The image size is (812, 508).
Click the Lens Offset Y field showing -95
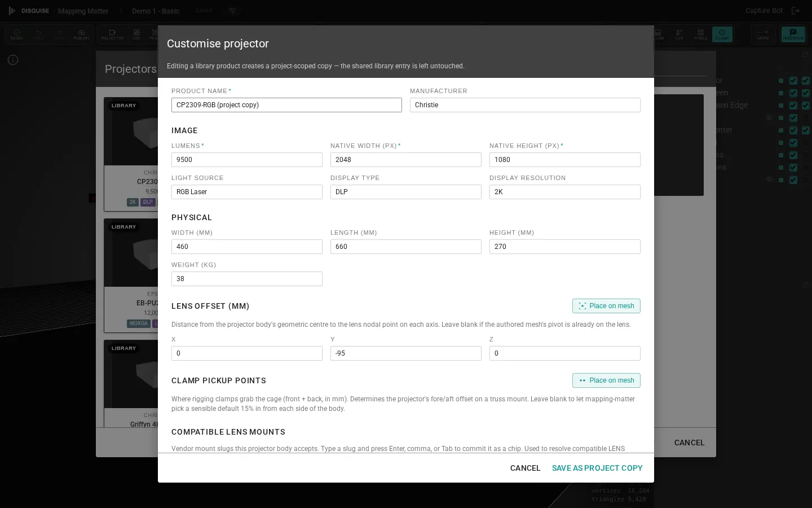pos(406,353)
